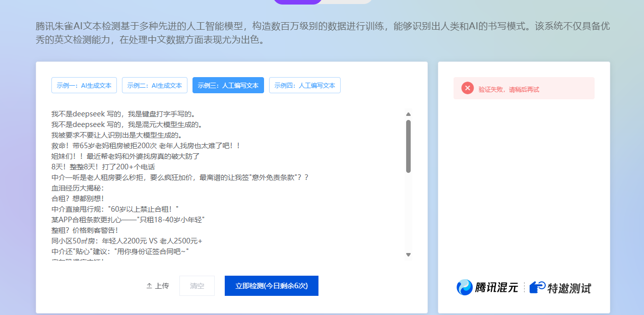Click line 整租？价格刺客警告！
The height and width of the screenshot is (315, 644).
[x=85, y=230]
